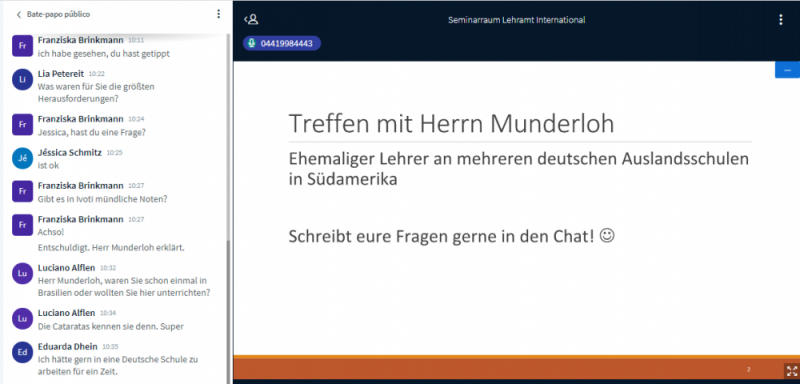Click Jéssica Schmitz's avatar
This screenshot has width=800, height=384.
pos(22,158)
